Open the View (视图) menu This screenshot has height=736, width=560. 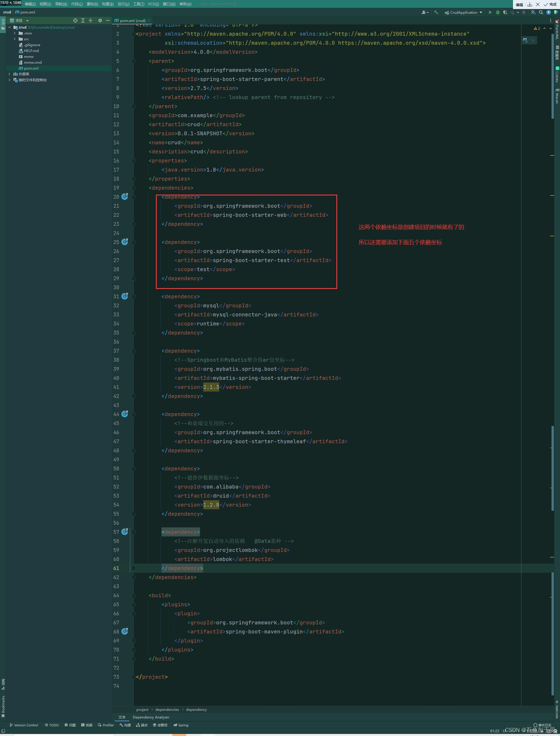45,4
